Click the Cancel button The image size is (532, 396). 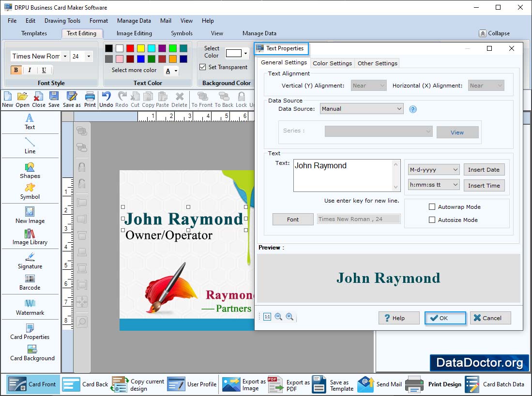490,318
